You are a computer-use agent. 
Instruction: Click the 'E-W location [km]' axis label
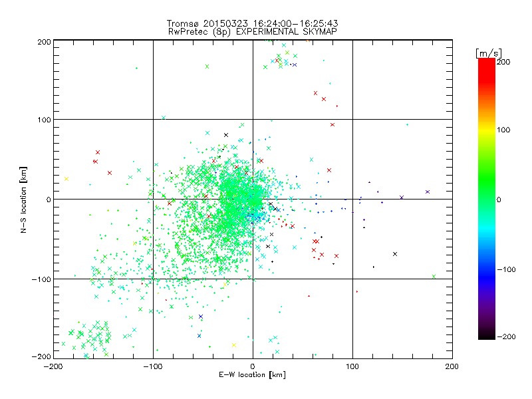coord(252,375)
